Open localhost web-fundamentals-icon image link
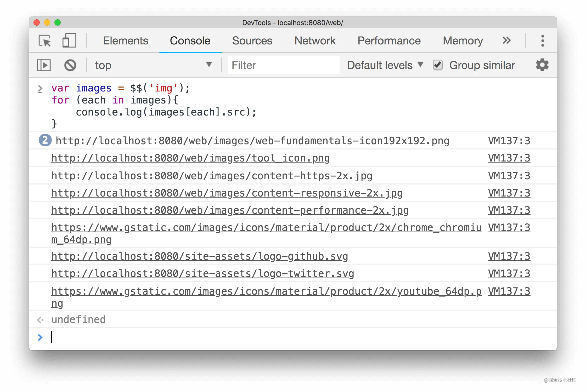The height and width of the screenshot is (392, 586). coord(252,140)
